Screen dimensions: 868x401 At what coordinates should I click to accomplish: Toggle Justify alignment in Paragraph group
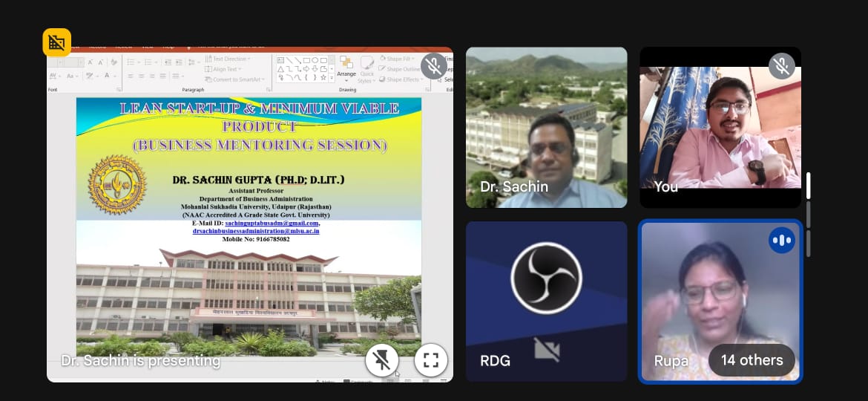pyautogui.click(x=162, y=76)
